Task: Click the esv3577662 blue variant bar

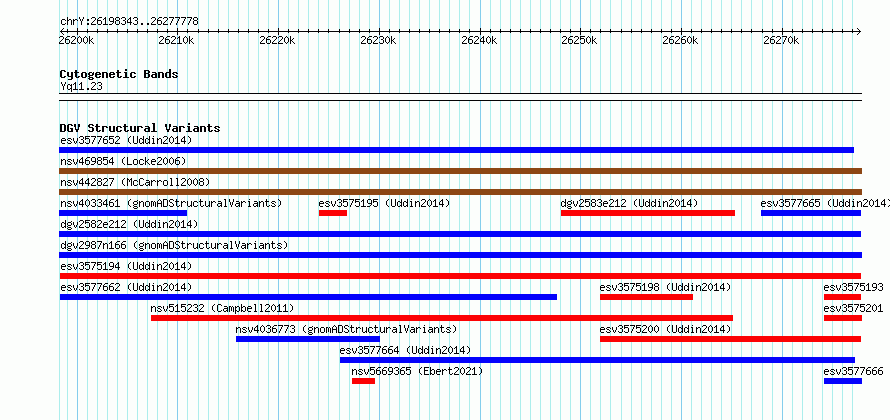Action: 308,297
